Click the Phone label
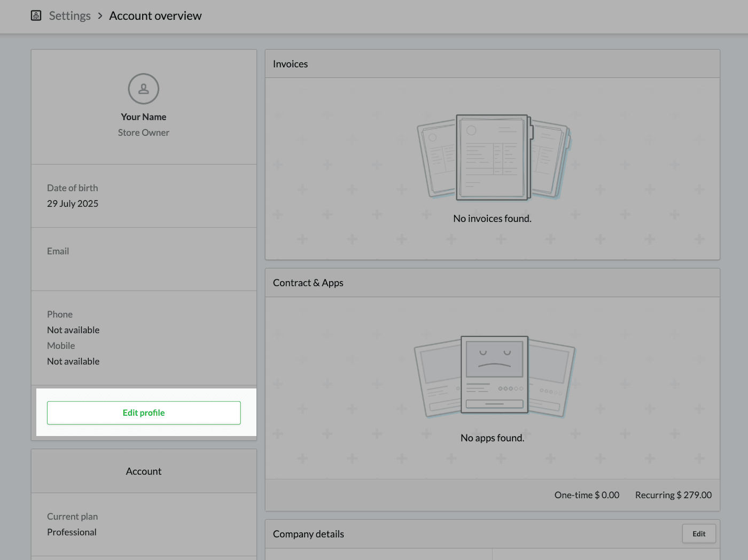748x560 pixels. (60, 315)
